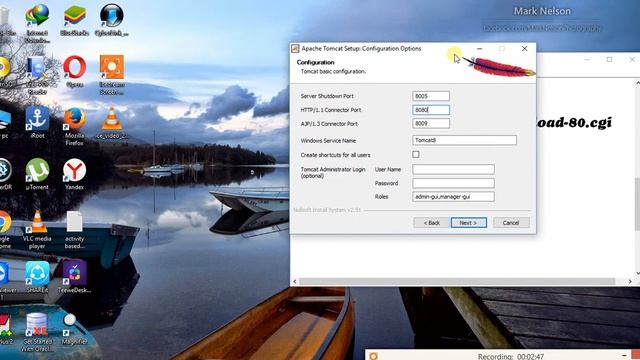Tick 'Create shortcuts for all users' checkbox

[x=416, y=154]
